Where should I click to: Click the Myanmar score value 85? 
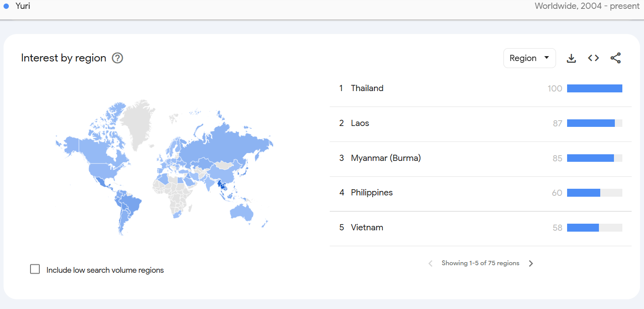tap(557, 158)
